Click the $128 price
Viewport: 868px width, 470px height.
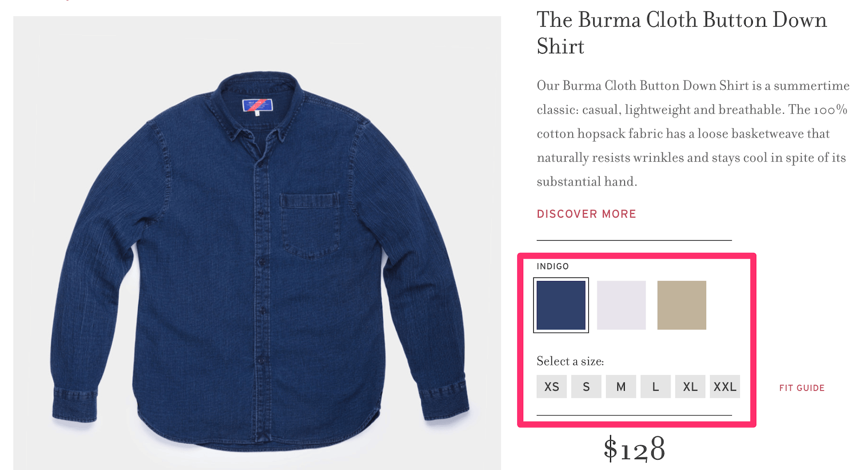point(634,449)
